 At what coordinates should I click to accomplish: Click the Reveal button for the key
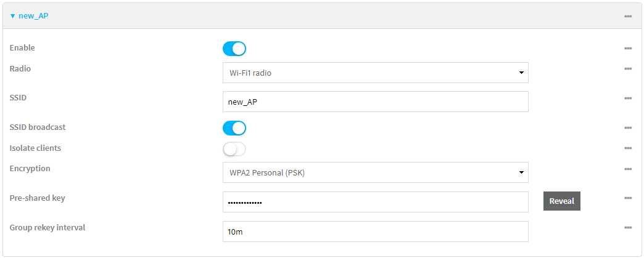[561, 201]
